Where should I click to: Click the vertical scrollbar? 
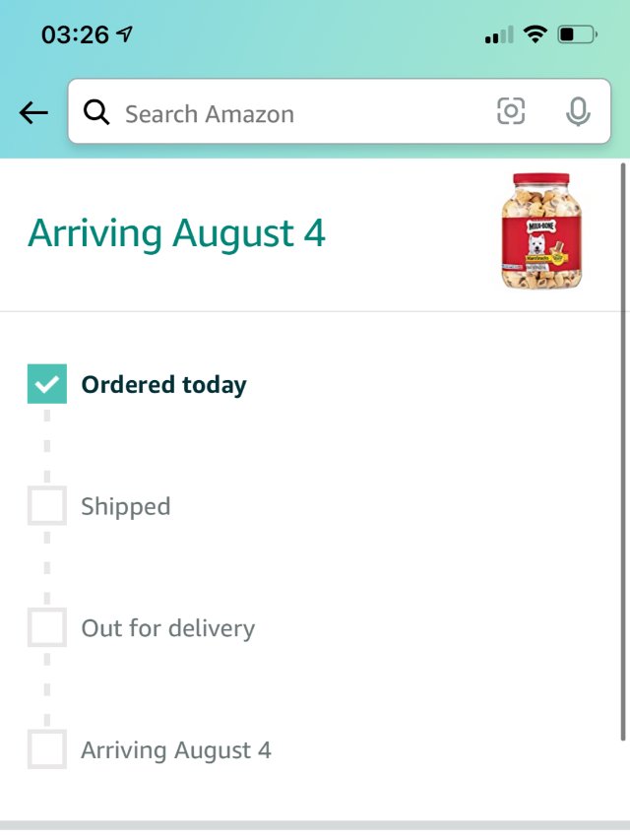pyautogui.click(x=623, y=453)
